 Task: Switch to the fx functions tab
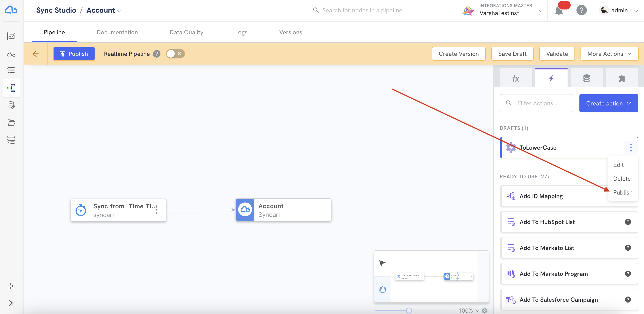coord(516,78)
